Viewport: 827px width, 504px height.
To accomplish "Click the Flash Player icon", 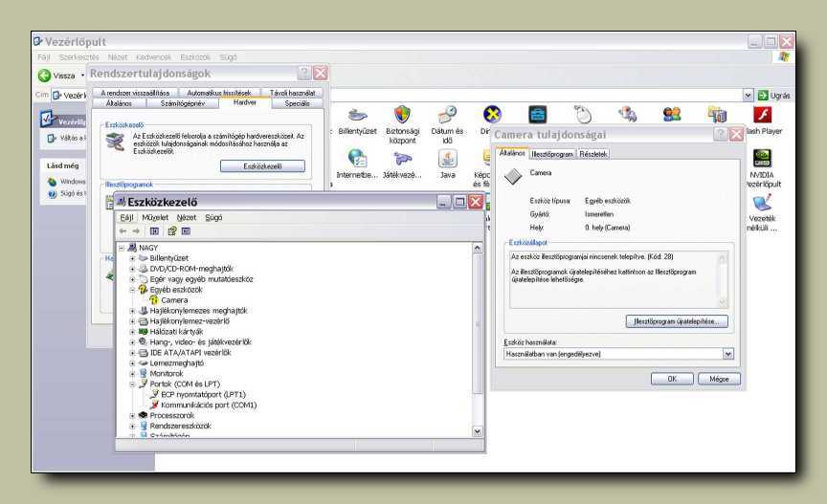I will [762, 117].
